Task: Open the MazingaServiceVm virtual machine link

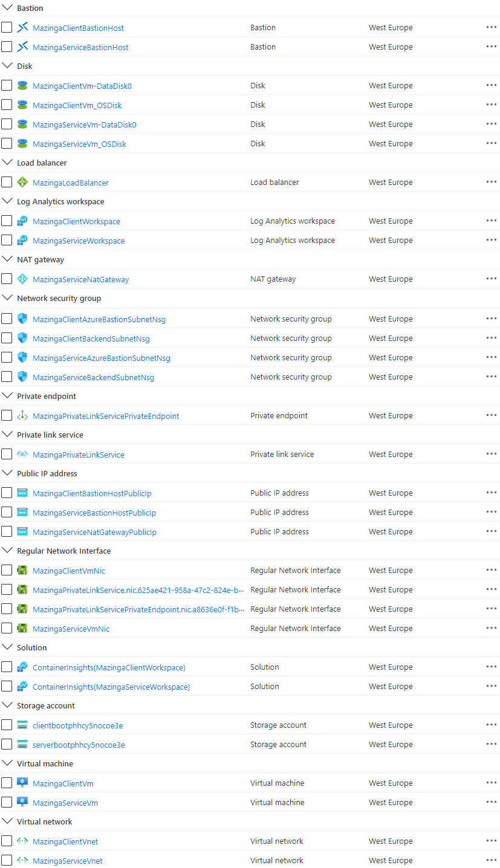Action: 65,803
